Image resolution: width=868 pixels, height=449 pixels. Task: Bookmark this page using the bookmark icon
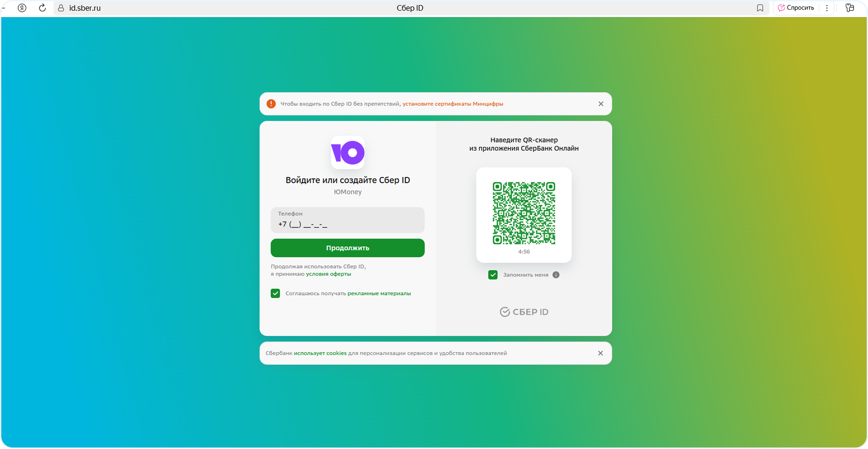point(760,8)
